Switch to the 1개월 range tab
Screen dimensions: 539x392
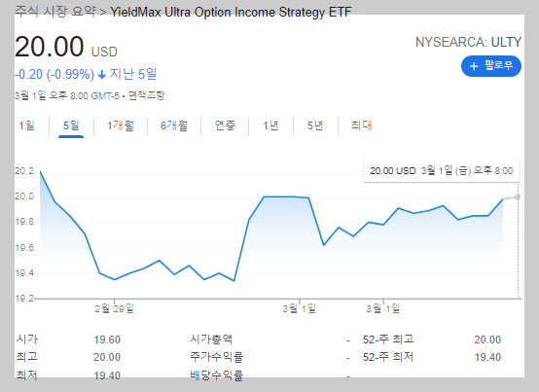point(121,125)
